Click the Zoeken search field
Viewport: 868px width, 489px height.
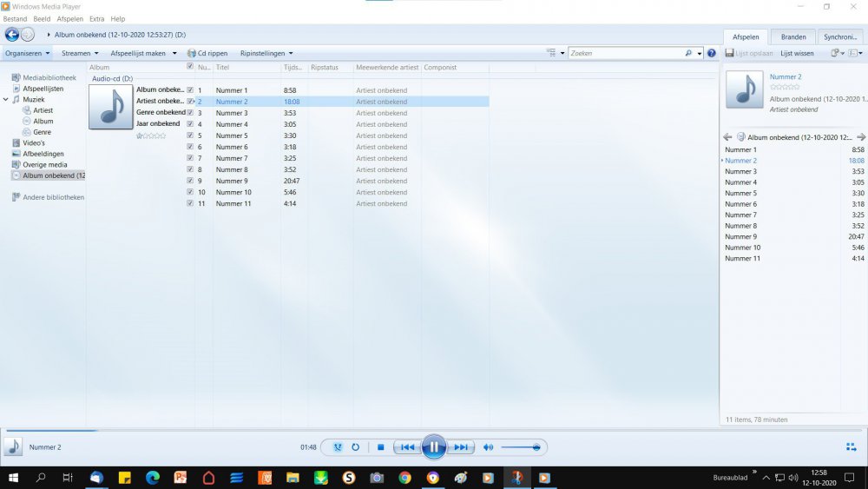coord(626,53)
